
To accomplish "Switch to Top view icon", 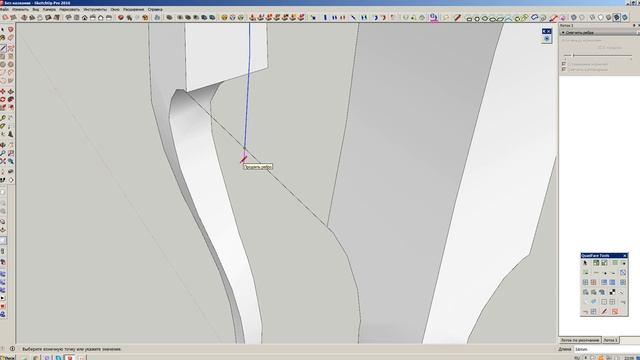I will [76, 18].
